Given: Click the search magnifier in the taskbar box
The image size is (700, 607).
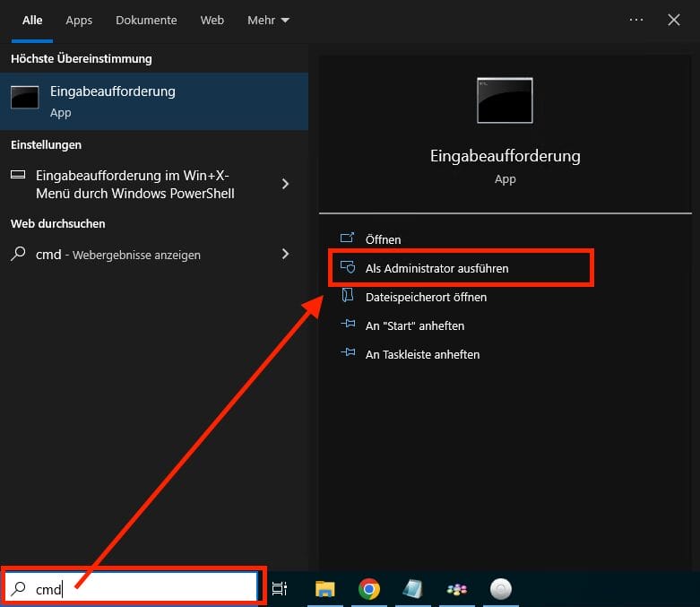Looking at the screenshot, I should click(18, 589).
